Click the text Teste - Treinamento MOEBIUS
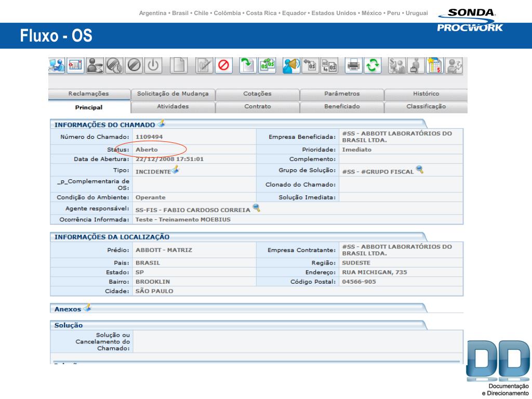The height and width of the screenshot is (399, 532). (x=183, y=220)
